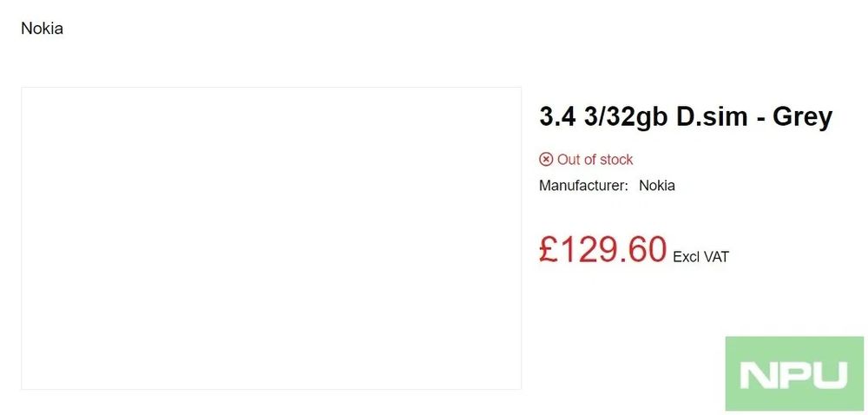Click the word 'Excl' beside the price
This screenshot has height=415, width=868.
(x=686, y=256)
